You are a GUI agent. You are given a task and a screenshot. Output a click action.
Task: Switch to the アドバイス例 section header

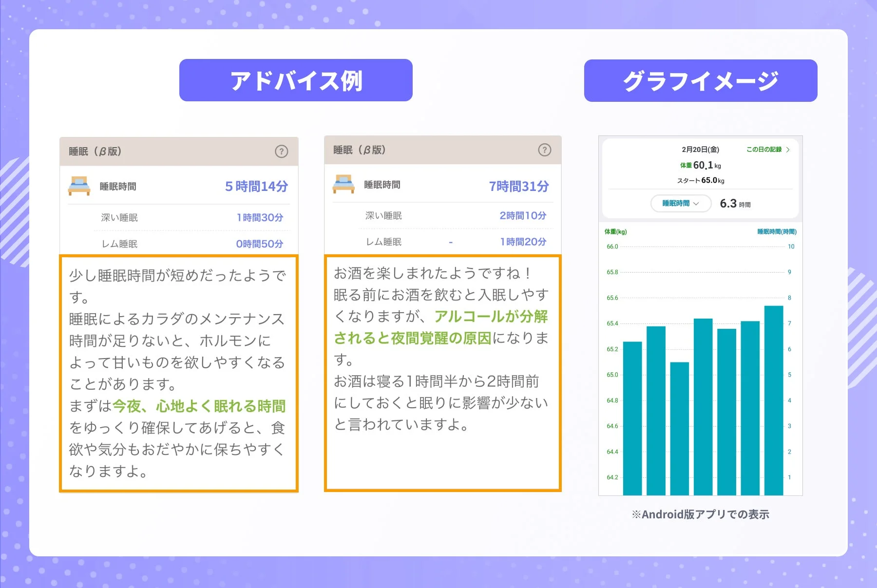tap(294, 79)
